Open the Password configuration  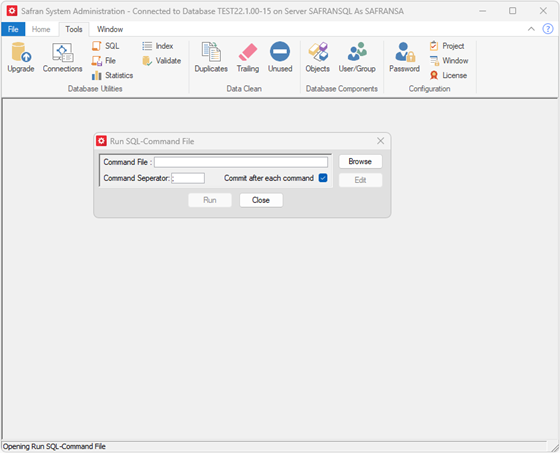(404, 57)
